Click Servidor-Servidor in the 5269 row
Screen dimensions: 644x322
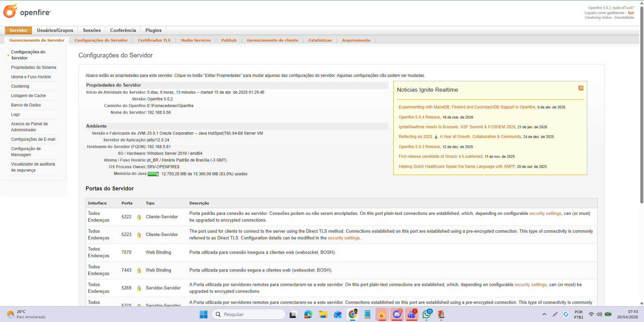[x=163, y=288]
